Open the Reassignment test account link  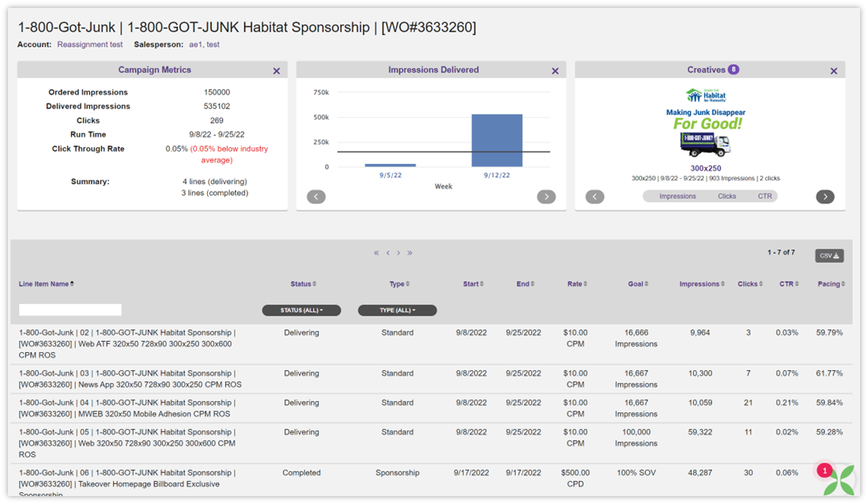pos(90,44)
